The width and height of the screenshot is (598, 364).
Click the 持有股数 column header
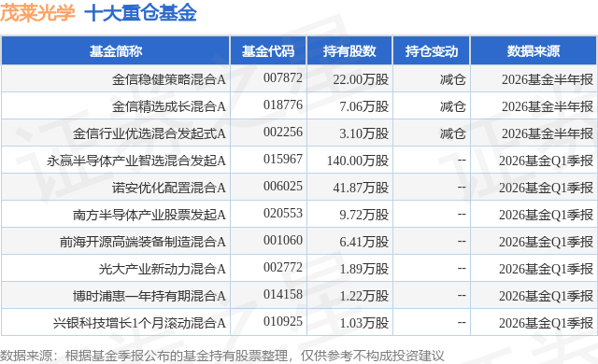(349, 51)
